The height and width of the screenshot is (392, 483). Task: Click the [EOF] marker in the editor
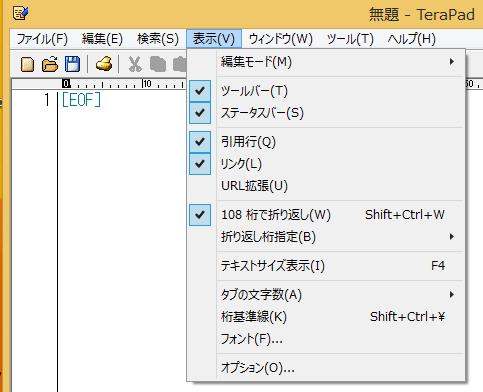pyautogui.click(x=81, y=100)
